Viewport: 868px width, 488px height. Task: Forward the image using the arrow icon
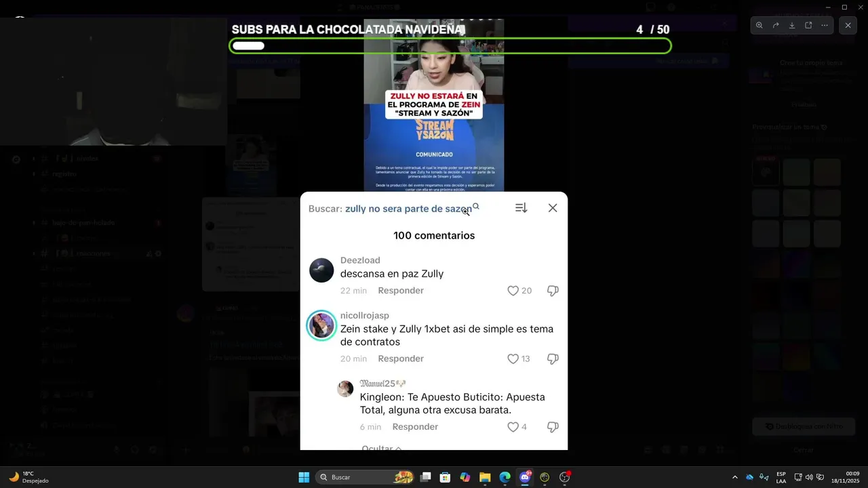[776, 25]
